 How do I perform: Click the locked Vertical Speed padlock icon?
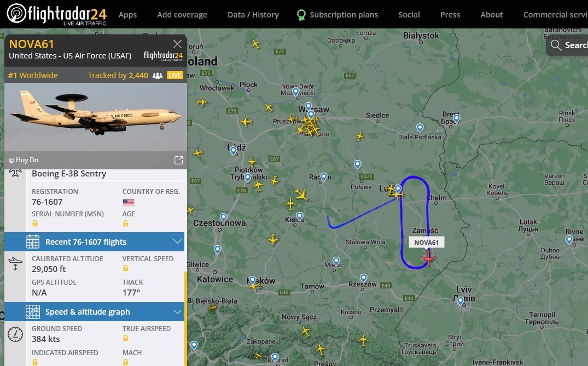point(126,268)
